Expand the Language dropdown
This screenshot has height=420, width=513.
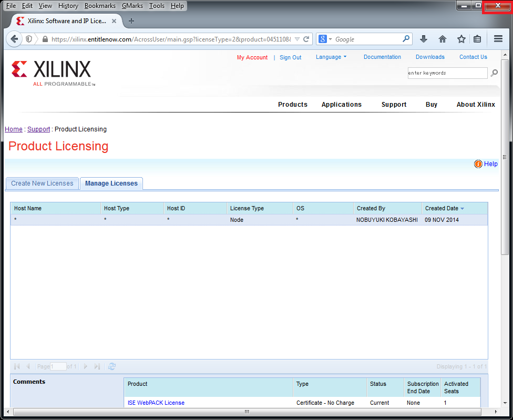pos(331,57)
